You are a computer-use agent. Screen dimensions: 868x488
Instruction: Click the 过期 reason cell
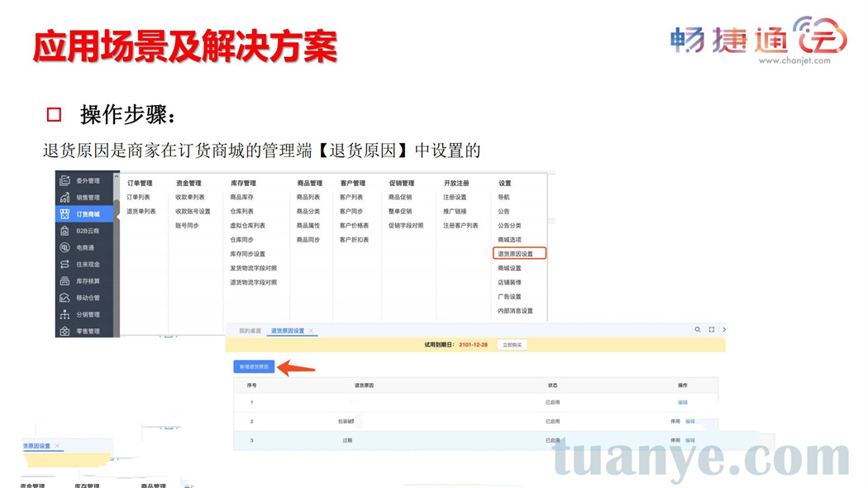click(347, 440)
